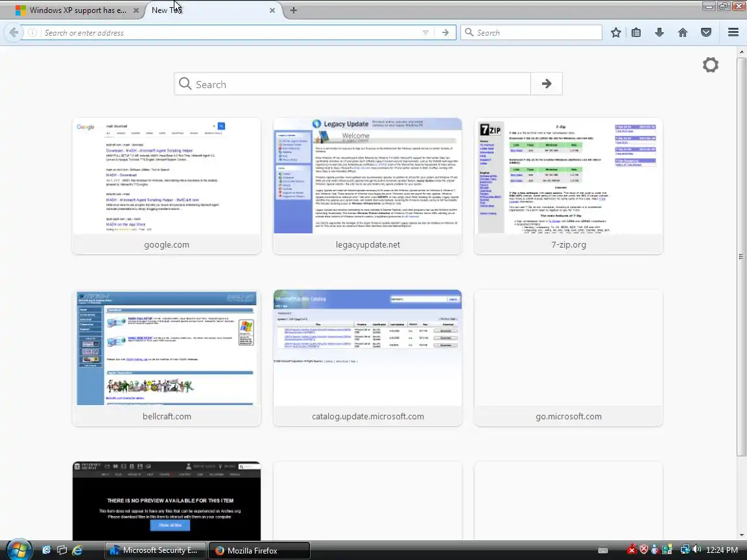Open the Pocket icon in toolbar
This screenshot has width=747, height=560.
pos(706,32)
